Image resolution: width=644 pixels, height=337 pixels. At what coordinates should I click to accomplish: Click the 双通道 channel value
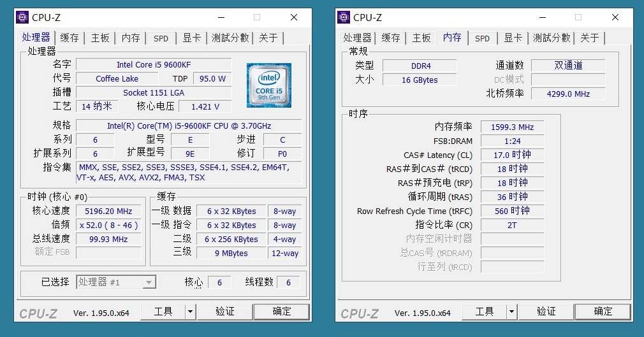(x=568, y=66)
